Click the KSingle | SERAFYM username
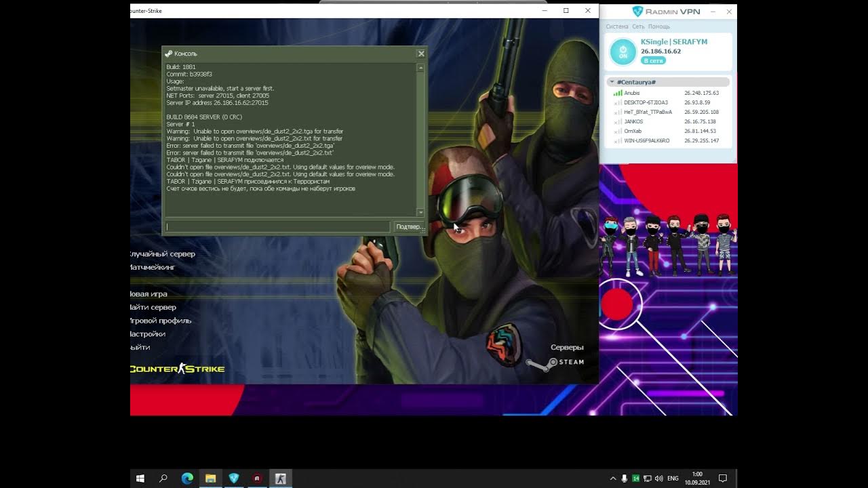The height and width of the screenshot is (488, 868). 674,41
